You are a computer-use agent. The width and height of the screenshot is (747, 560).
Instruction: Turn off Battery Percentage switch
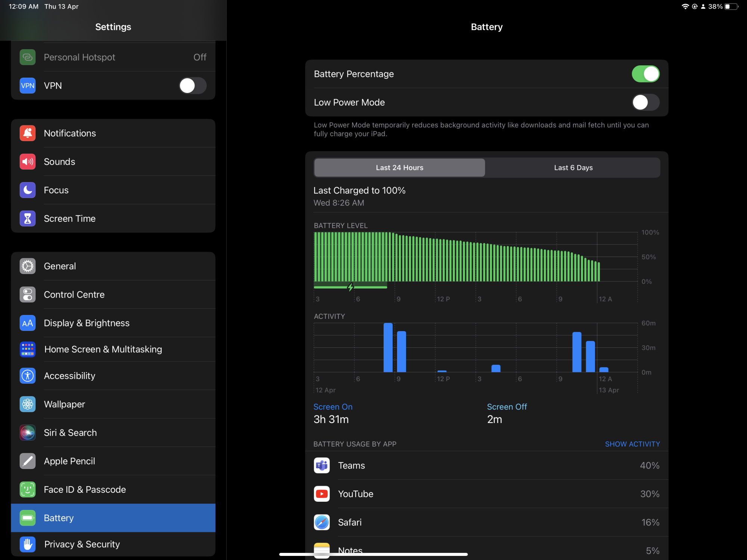pyautogui.click(x=645, y=74)
